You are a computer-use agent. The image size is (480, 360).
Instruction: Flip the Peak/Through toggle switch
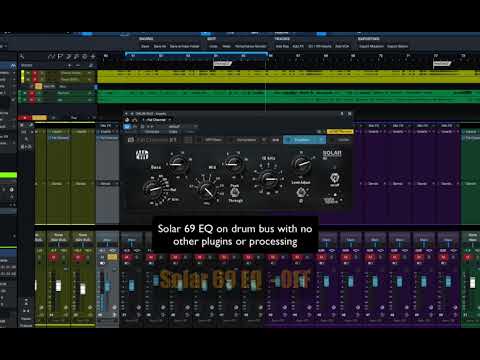(234, 192)
